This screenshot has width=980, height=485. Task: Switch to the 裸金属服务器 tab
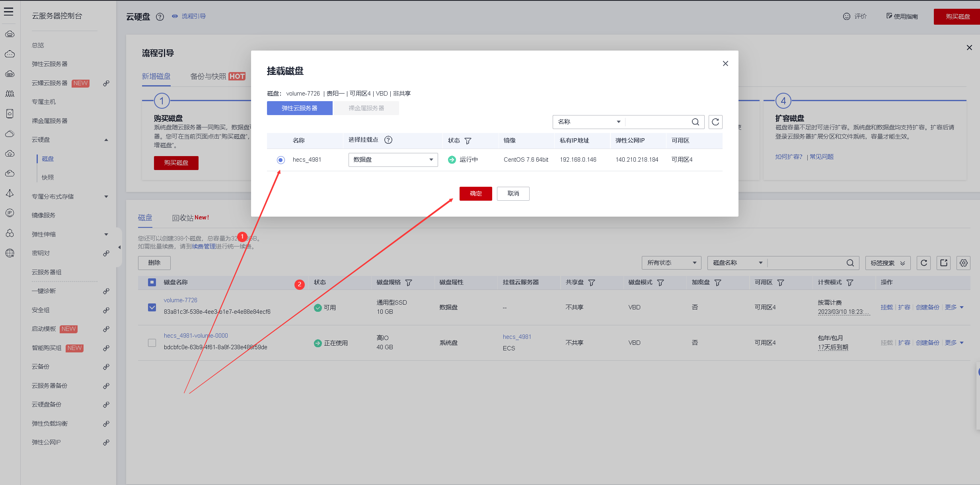[x=366, y=108]
